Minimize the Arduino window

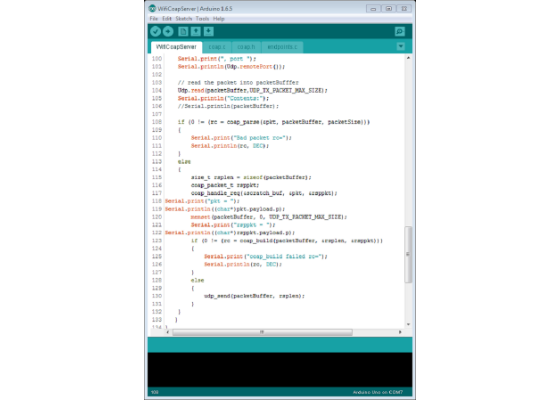[373, 9]
